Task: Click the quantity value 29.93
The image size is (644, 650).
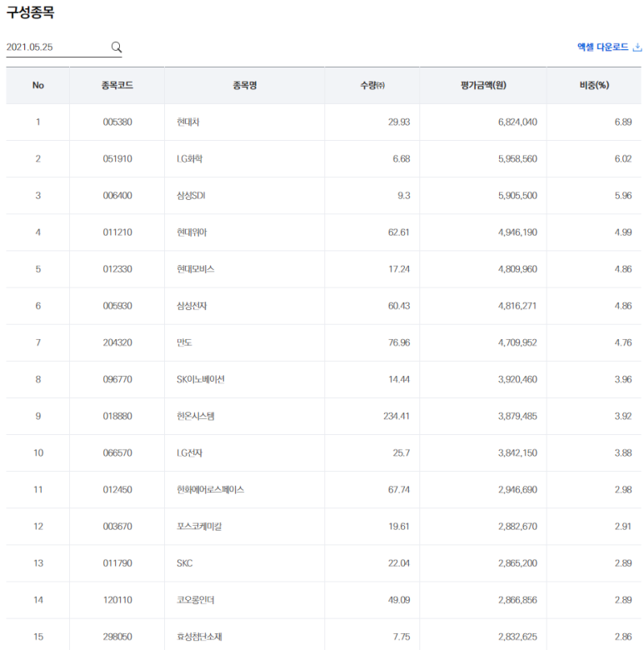Action: pyautogui.click(x=399, y=122)
